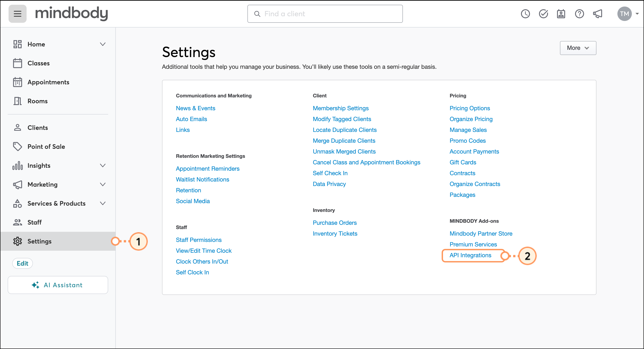Click the Rooms door icon

[18, 101]
